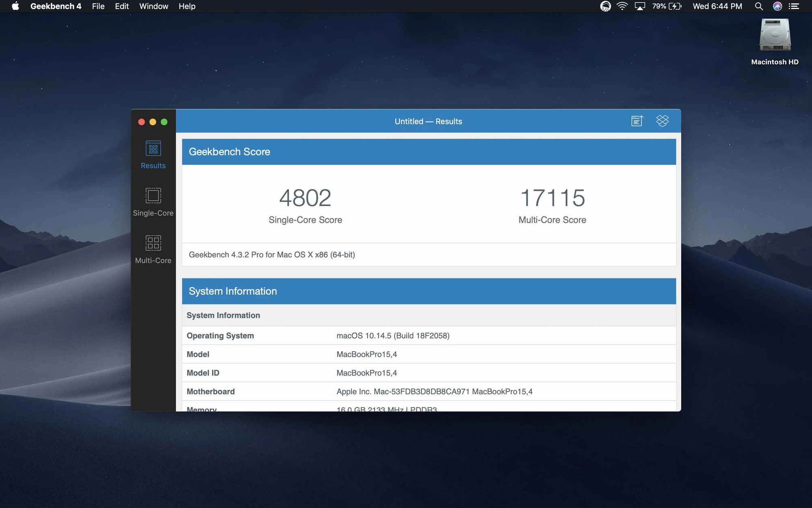Minimize the Geekbench window with yellow button
The height and width of the screenshot is (508, 812).
pyautogui.click(x=153, y=122)
